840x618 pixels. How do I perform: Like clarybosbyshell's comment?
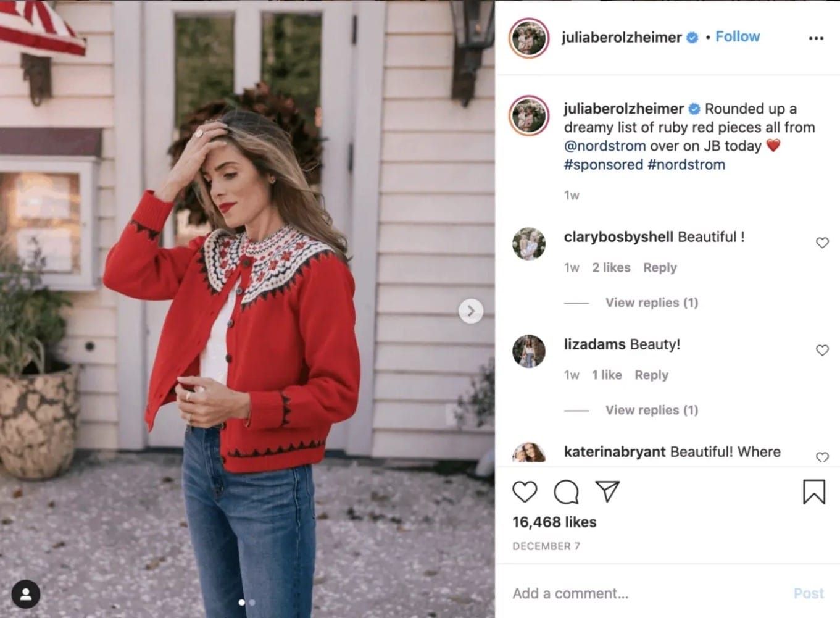[x=822, y=243]
